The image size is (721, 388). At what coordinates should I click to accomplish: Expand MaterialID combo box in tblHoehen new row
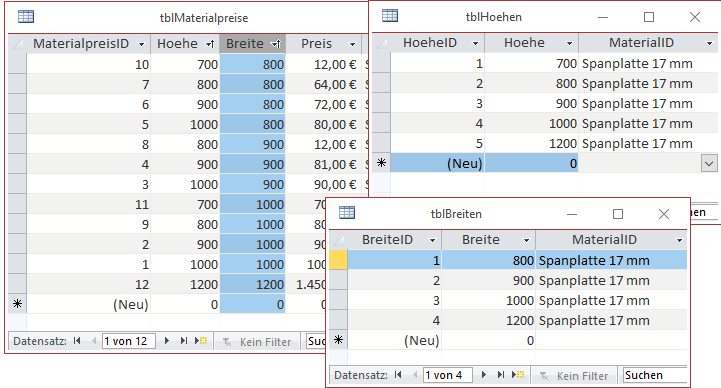709,163
